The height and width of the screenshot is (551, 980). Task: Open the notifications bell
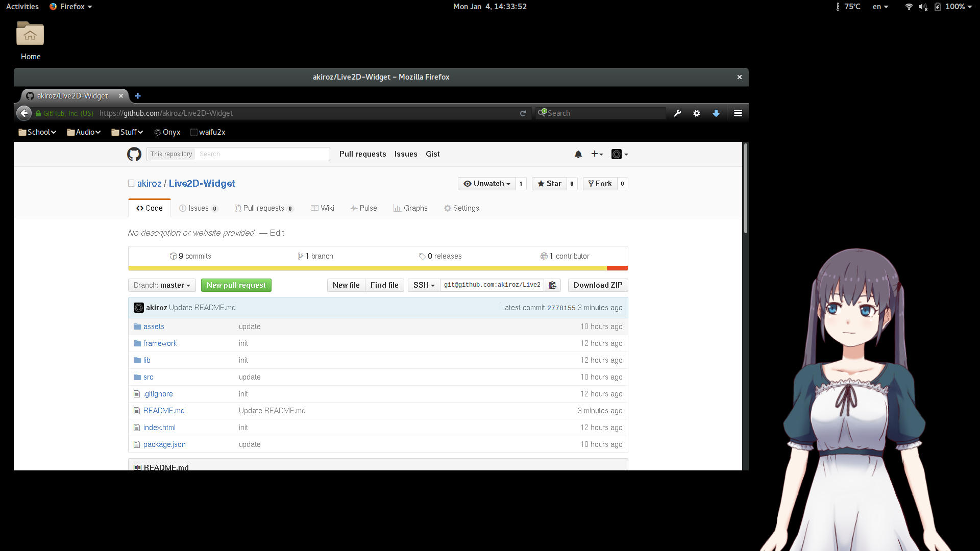point(578,154)
